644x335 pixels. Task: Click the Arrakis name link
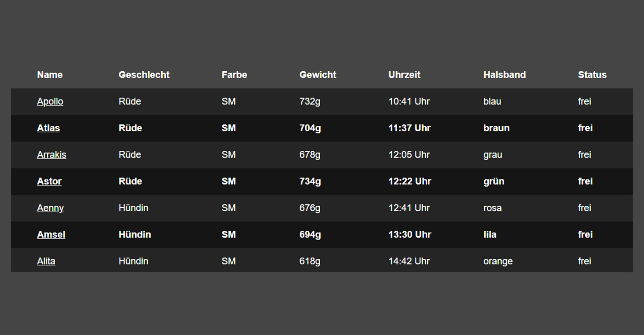[x=52, y=155]
